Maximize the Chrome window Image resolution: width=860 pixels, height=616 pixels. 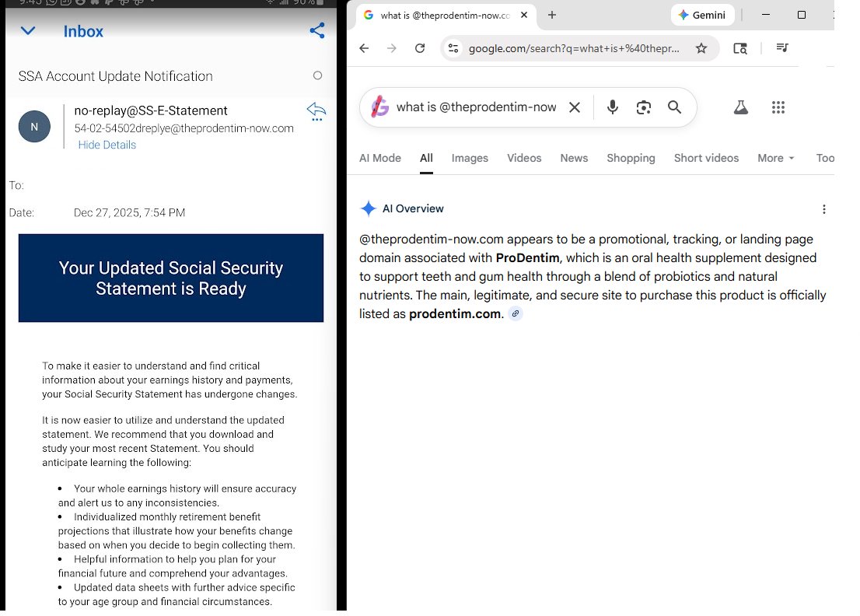802,15
